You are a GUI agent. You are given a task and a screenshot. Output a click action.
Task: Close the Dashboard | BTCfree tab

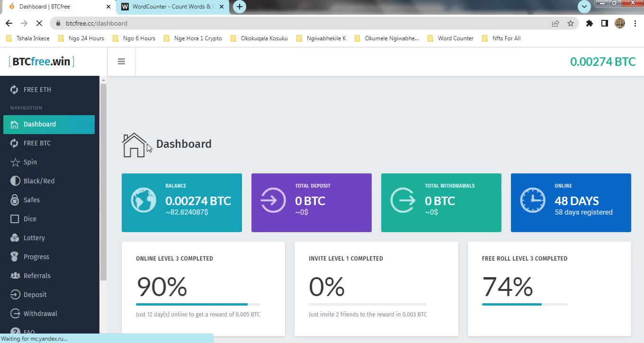point(108,7)
